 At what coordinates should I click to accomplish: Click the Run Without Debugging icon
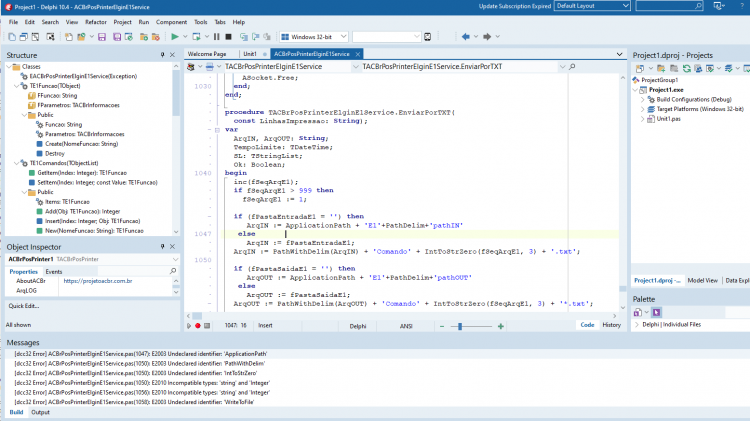[196, 37]
